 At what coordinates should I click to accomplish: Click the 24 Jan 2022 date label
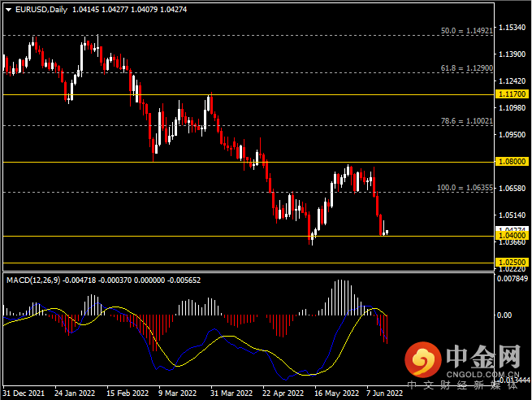click(x=75, y=393)
